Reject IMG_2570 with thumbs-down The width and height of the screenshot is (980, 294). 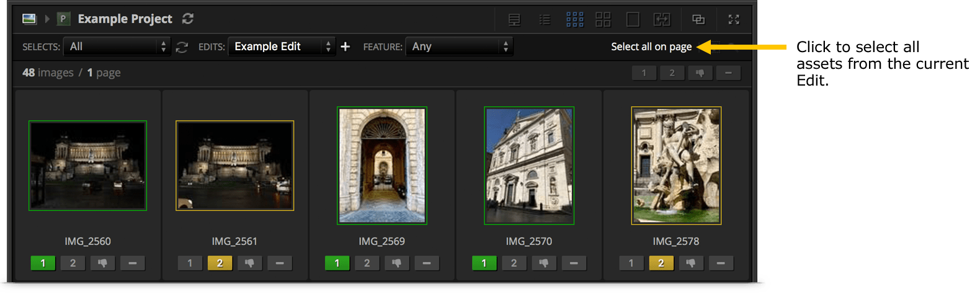point(543,263)
